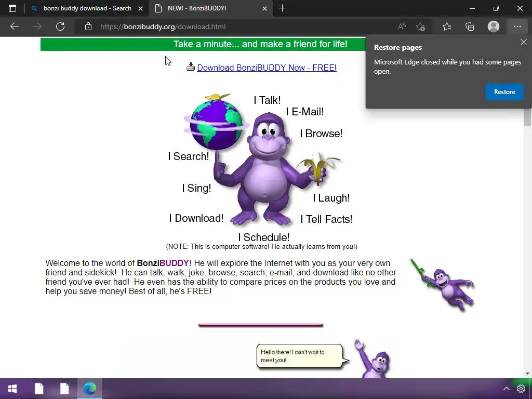532x399 pixels.
Task: Click the download icon beside the link
Action: [x=191, y=66]
